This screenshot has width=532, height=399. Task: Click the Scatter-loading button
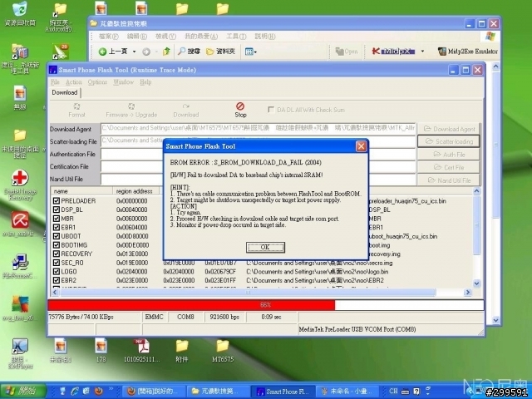click(449, 141)
